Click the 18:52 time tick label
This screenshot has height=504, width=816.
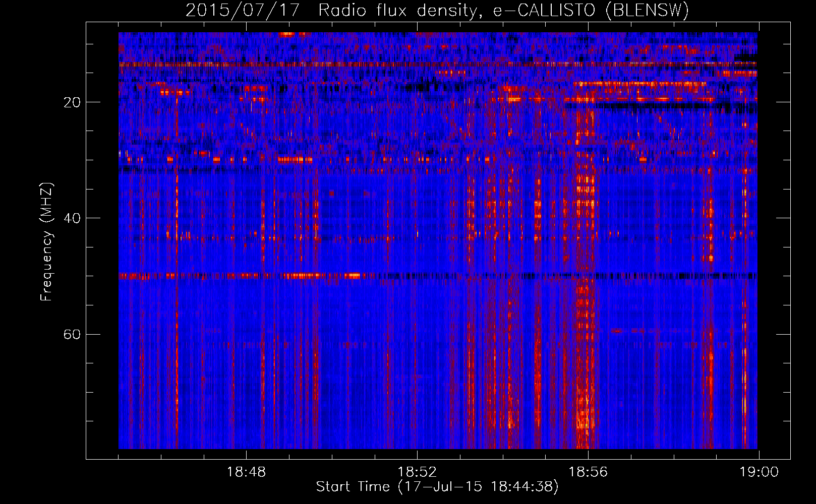(x=417, y=472)
